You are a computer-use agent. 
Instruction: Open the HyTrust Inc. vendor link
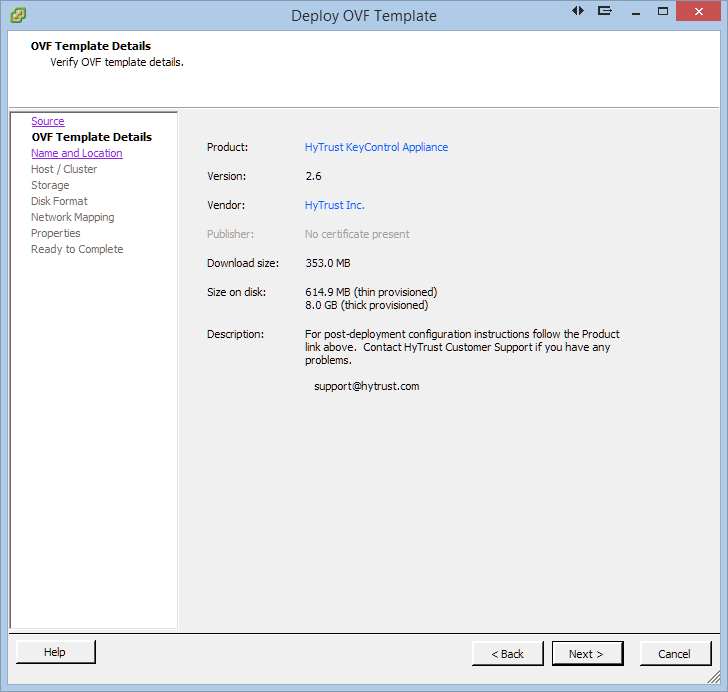coord(334,205)
